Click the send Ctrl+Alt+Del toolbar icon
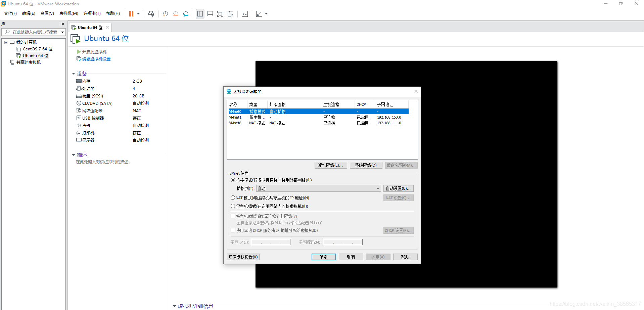The image size is (644, 310). pyautogui.click(x=151, y=14)
